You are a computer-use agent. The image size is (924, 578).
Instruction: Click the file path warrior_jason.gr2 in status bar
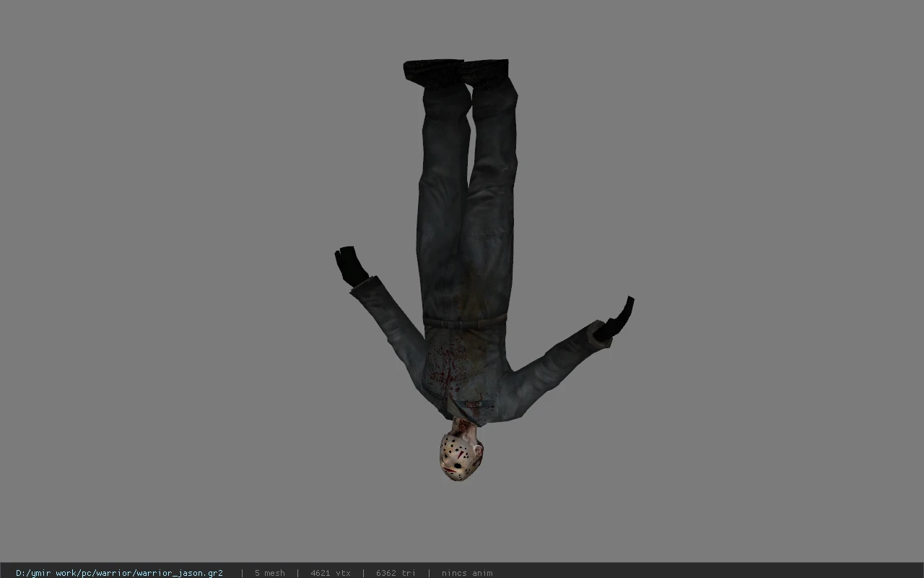119,573
